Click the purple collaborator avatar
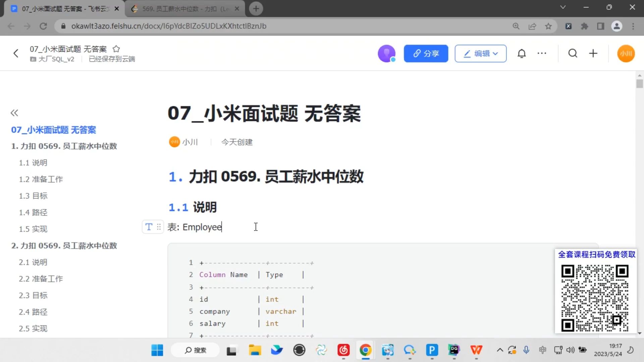 [x=386, y=54]
